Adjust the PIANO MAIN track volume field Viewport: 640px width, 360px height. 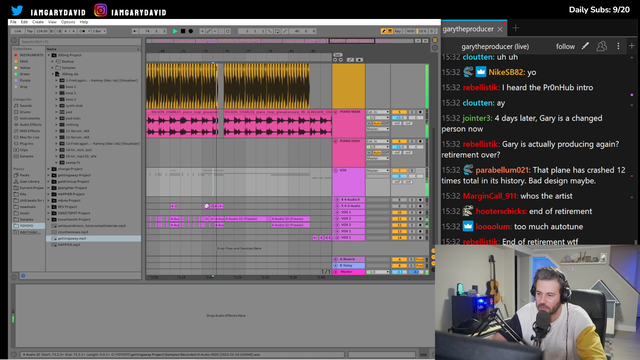pyautogui.click(x=399, y=118)
